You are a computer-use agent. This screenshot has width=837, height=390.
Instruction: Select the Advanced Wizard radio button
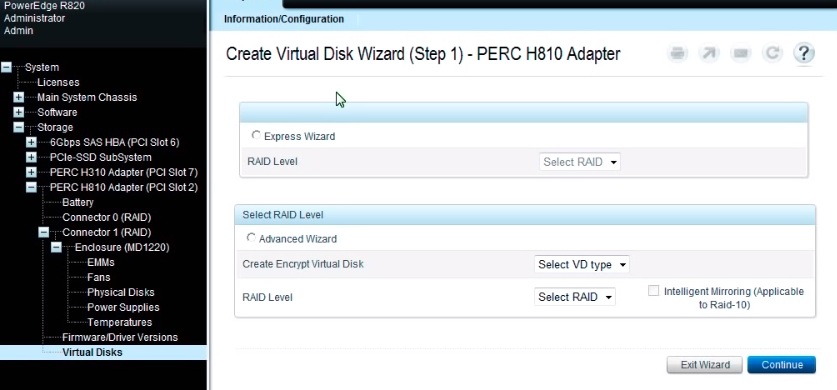pyautogui.click(x=251, y=238)
